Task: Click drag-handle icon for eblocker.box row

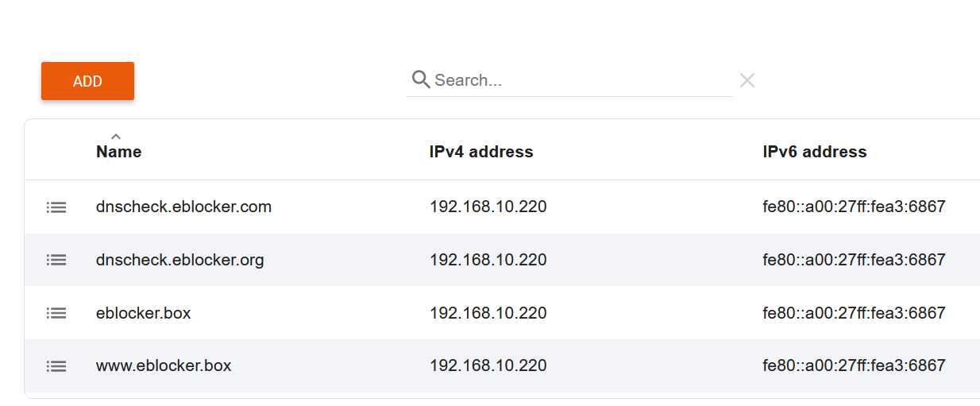Action: point(56,313)
